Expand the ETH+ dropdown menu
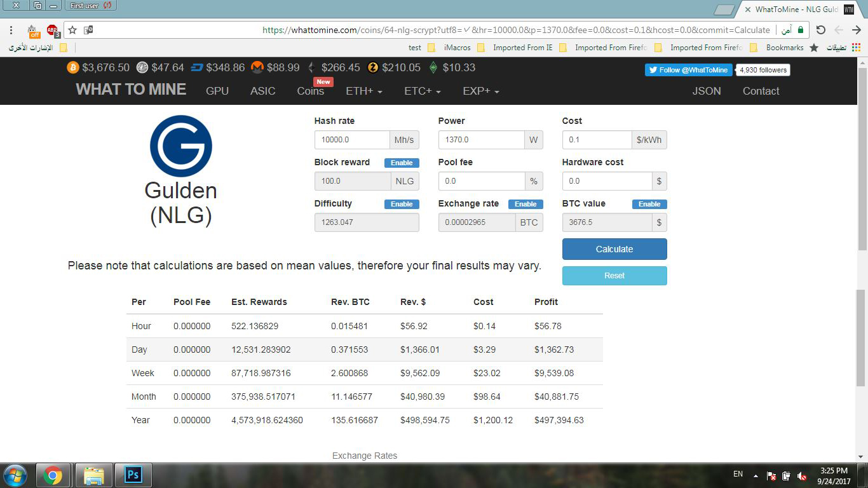 pos(364,91)
